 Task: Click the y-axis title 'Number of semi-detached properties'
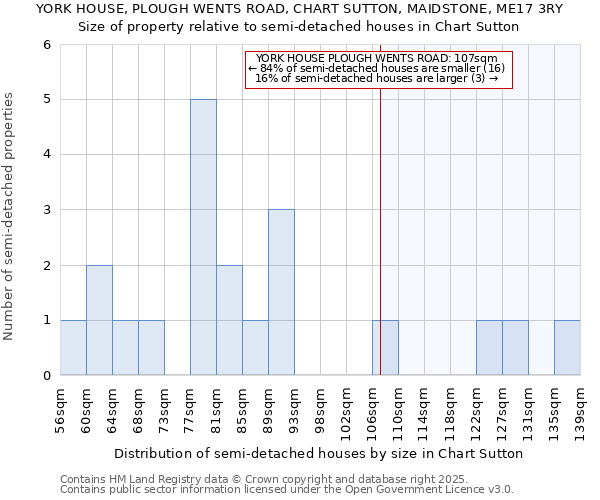(8, 216)
